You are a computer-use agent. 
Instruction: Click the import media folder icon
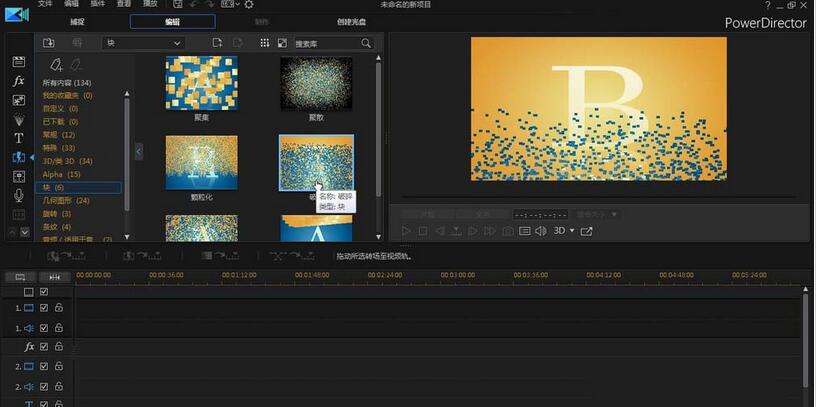point(48,43)
